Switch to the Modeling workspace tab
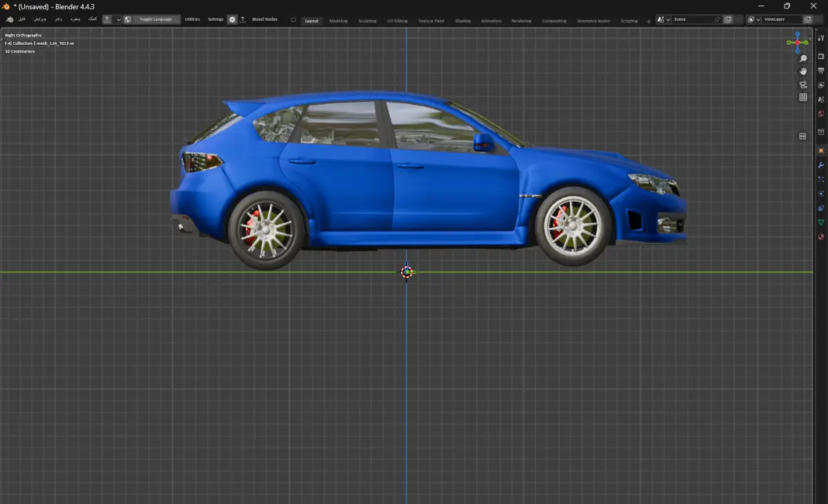The height and width of the screenshot is (504, 828). [338, 21]
